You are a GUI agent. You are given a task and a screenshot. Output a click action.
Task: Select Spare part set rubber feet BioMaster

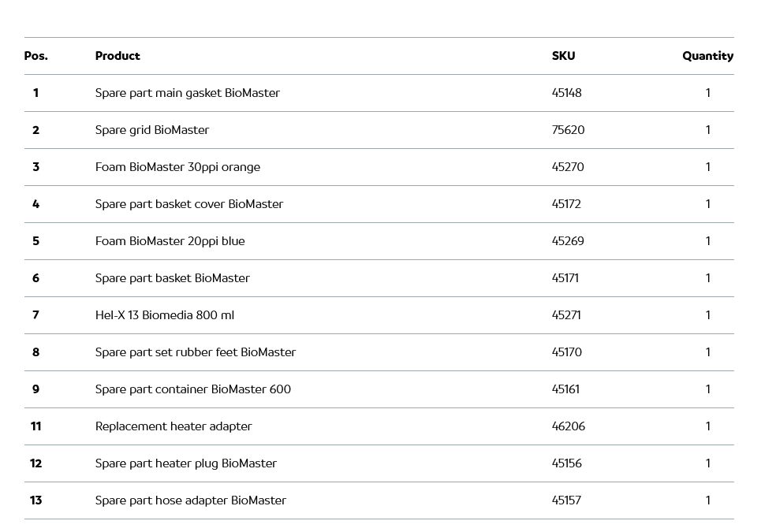tap(195, 352)
